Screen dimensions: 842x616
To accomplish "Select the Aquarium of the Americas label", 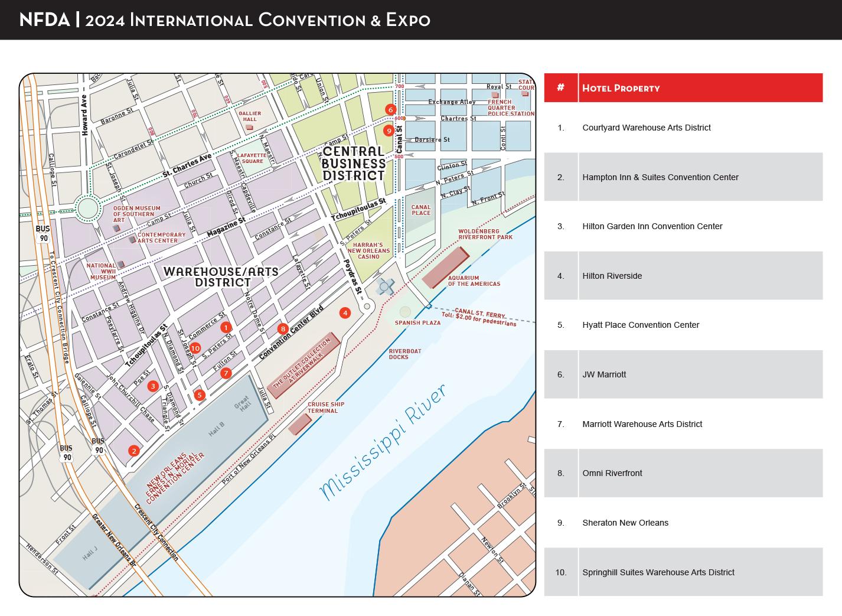I will pyautogui.click(x=475, y=279).
